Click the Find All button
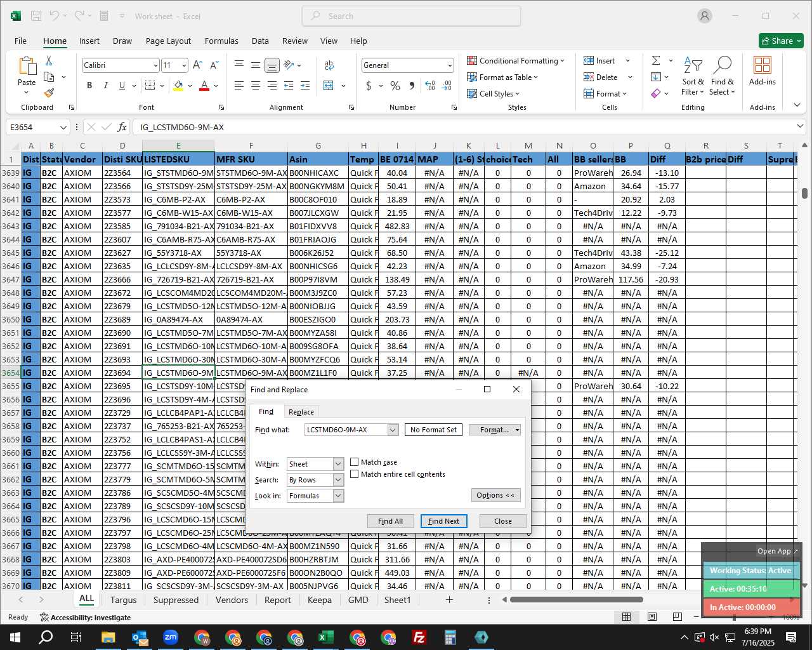Viewport: 812px width, 650px height. tap(390, 521)
